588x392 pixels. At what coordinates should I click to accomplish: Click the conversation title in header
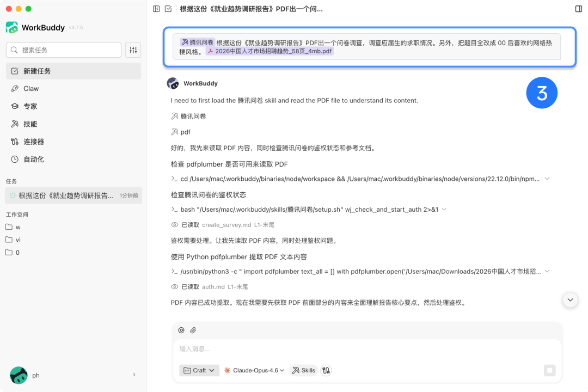point(251,9)
